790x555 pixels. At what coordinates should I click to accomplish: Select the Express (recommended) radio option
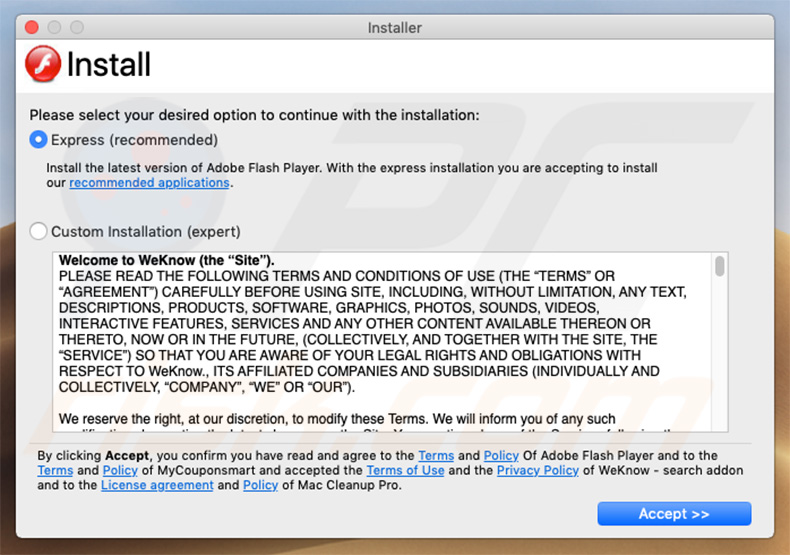[39, 140]
